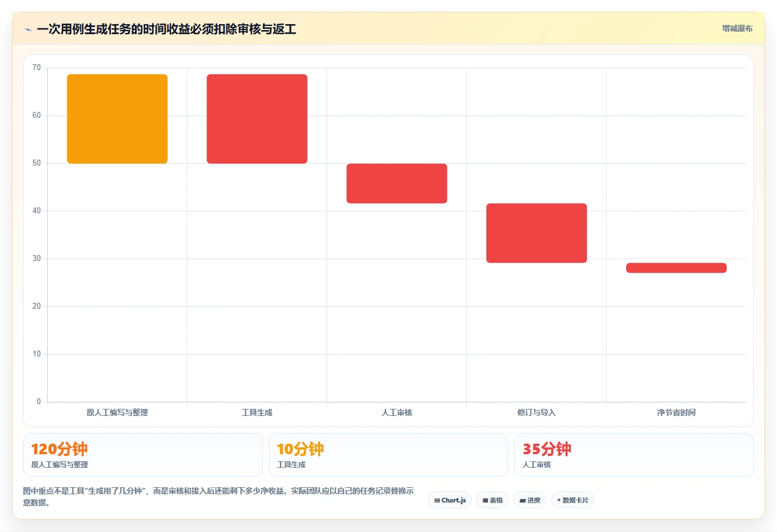Click the 35分钟 人工审核 data card

coord(634,455)
